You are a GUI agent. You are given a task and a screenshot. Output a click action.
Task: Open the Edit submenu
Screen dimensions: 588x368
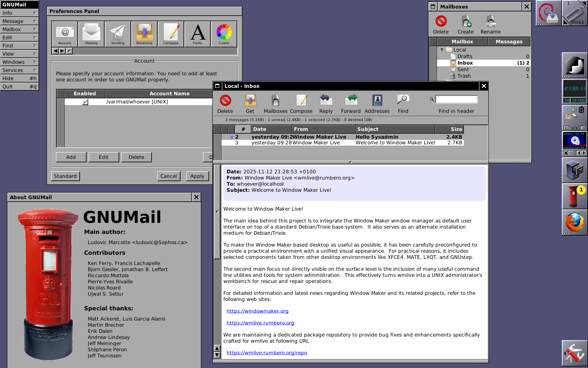click(x=20, y=38)
